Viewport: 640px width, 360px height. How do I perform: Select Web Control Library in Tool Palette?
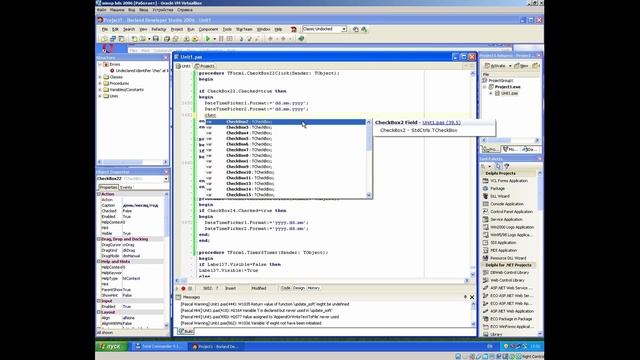(507, 280)
